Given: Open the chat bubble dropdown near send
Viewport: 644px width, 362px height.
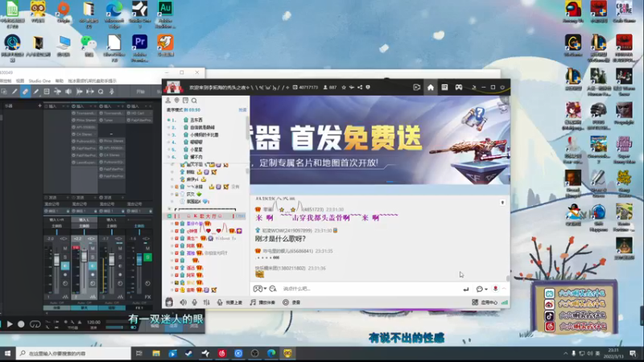Looking at the screenshot, I should (x=481, y=289).
